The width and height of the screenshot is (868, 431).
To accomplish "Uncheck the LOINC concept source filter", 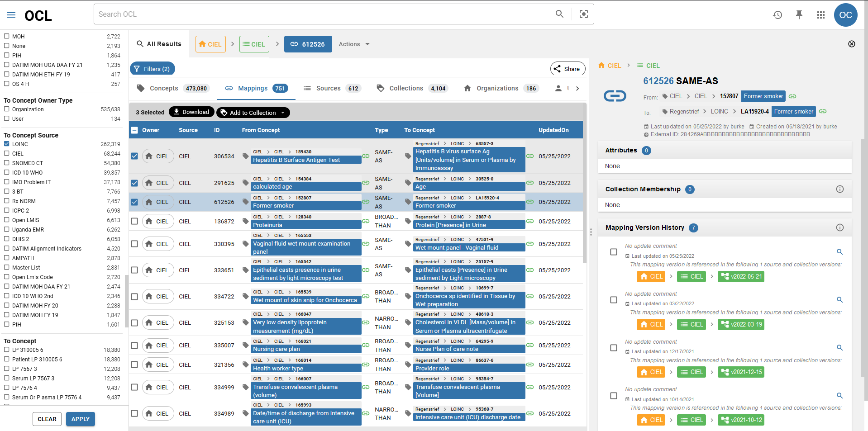I will pos(7,144).
